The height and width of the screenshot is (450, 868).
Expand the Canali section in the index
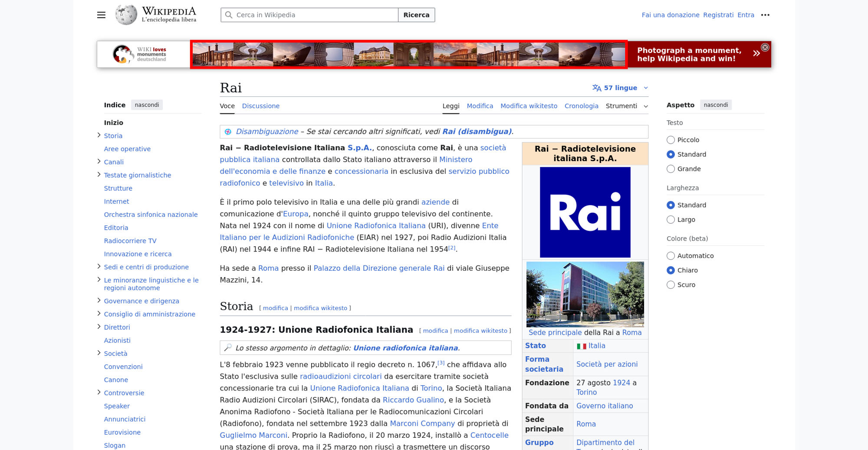pos(99,162)
